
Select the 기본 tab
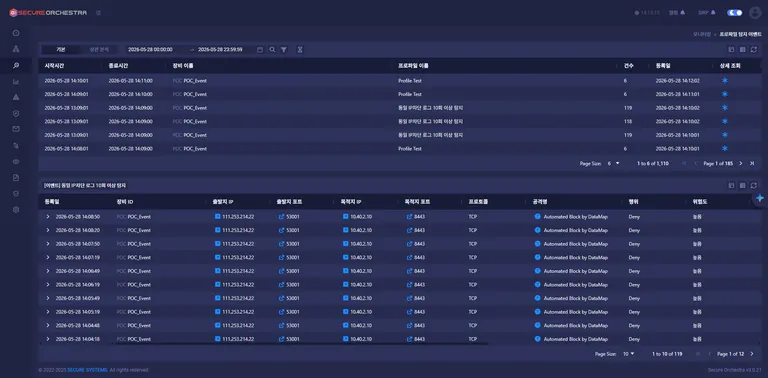click(x=61, y=49)
